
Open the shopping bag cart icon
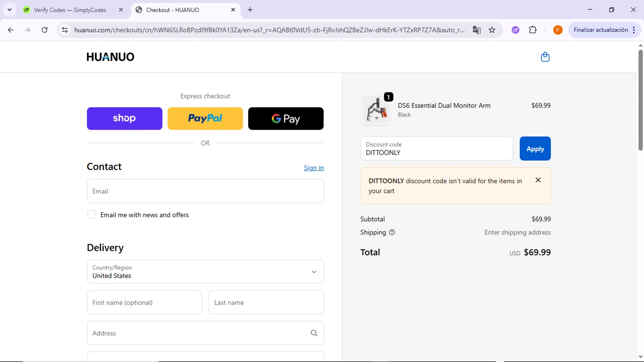pos(545,57)
